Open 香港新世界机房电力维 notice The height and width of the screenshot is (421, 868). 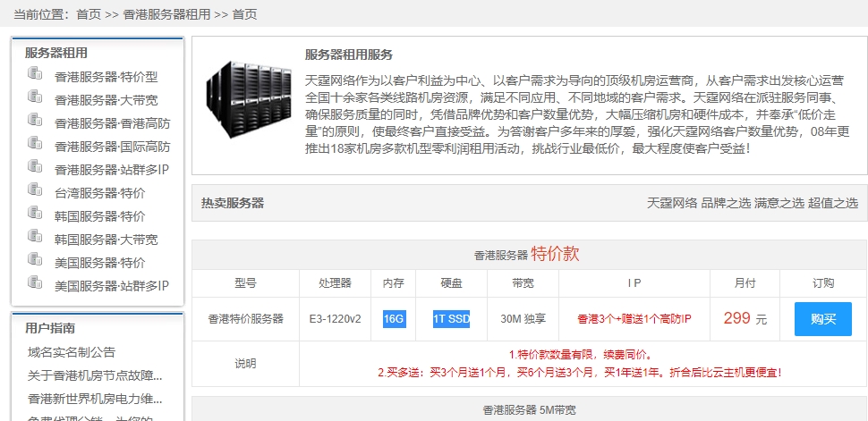[95, 399]
